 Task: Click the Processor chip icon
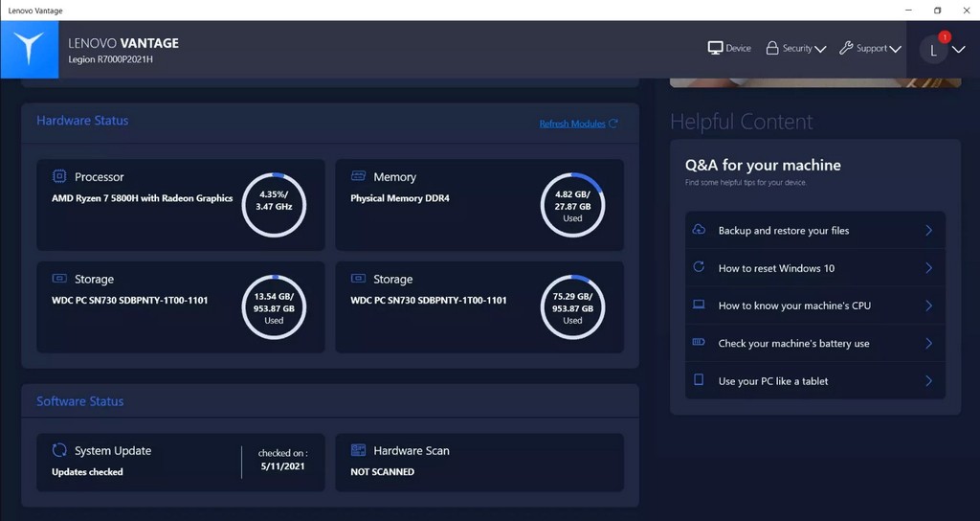(x=59, y=176)
